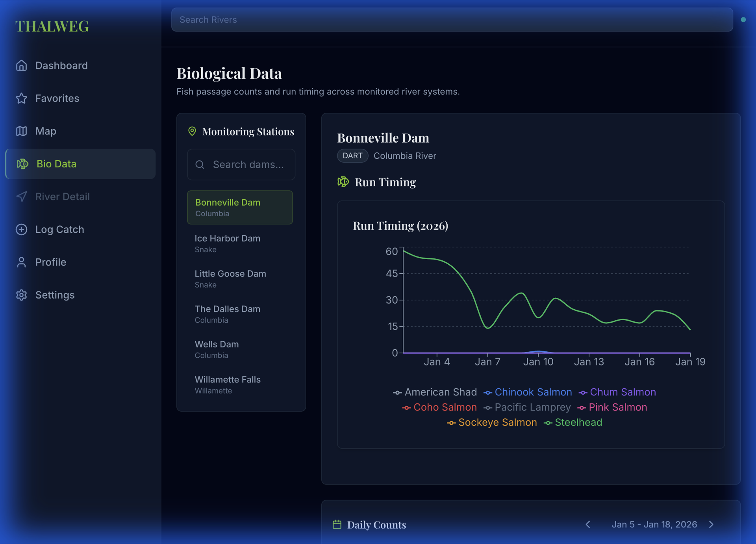
Task: Click the Favorites star icon
Action: (22, 98)
